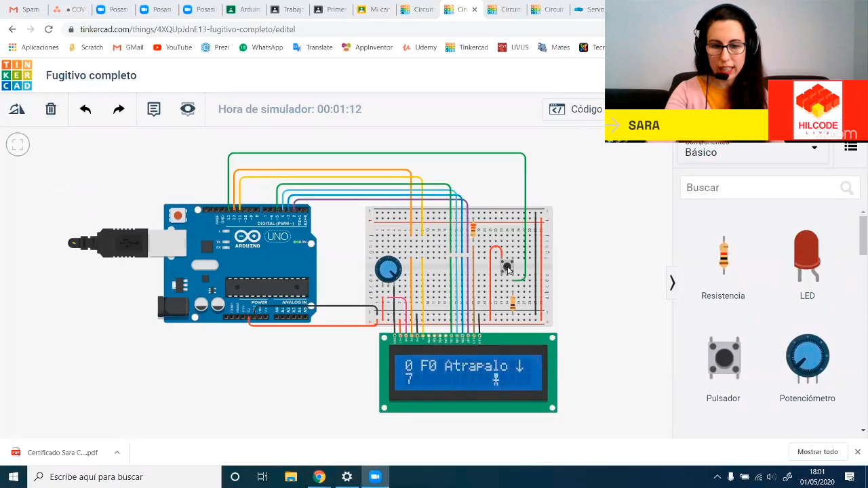Collapse the components panel with the chevron
The height and width of the screenshot is (488, 868).
click(671, 283)
